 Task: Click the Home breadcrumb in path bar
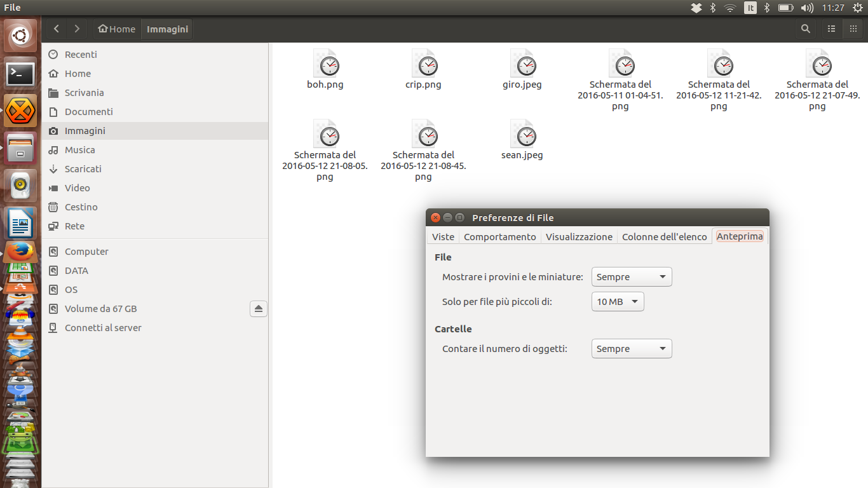point(116,29)
